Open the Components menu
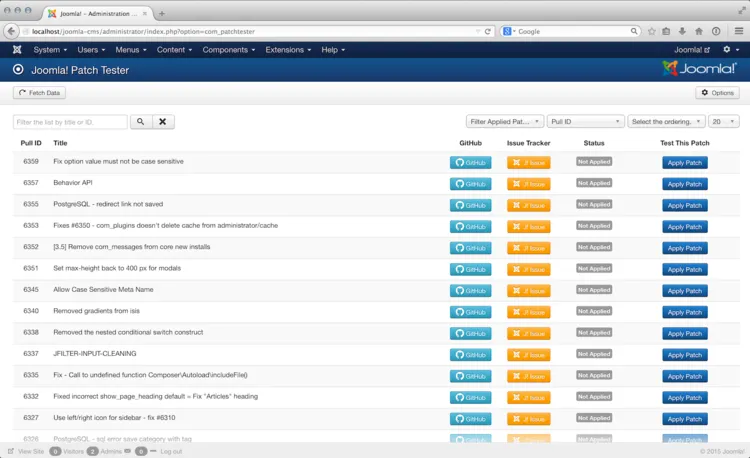 pos(229,50)
